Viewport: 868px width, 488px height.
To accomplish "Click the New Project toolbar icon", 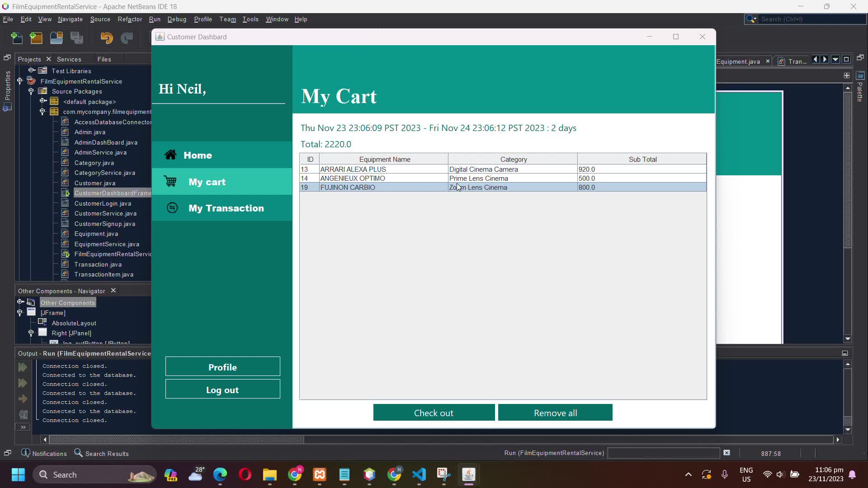I will (x=36, y=38).
